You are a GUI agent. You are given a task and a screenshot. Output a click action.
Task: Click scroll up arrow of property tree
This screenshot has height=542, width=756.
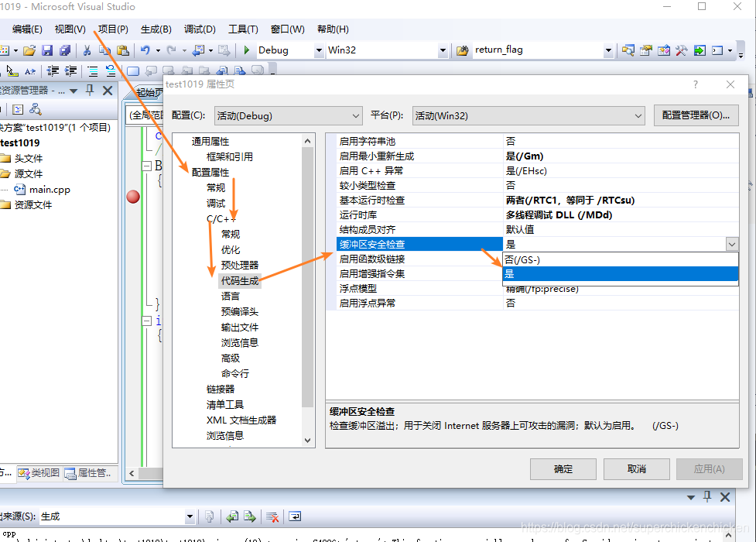tap(308, 141)
